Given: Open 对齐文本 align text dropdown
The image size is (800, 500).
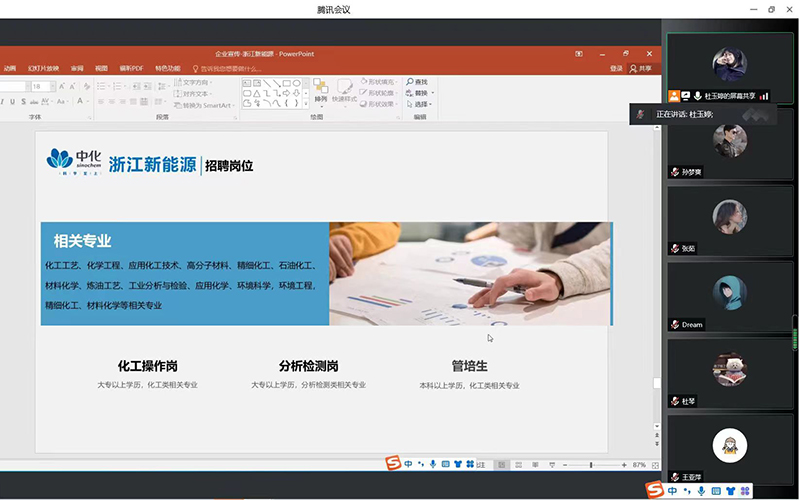Looking at the screenshot, I should pos(193,94).
